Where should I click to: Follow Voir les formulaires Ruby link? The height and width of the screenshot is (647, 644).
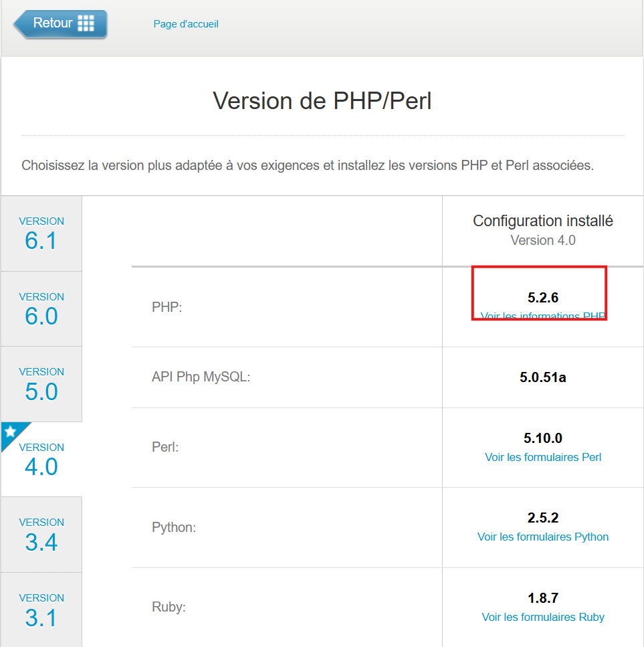tap(543, 617)
